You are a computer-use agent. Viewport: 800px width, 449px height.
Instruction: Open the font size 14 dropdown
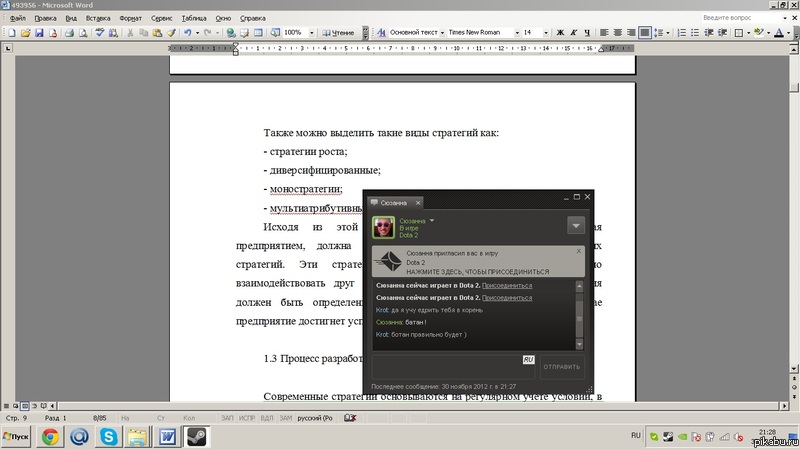tap(545, 33)
